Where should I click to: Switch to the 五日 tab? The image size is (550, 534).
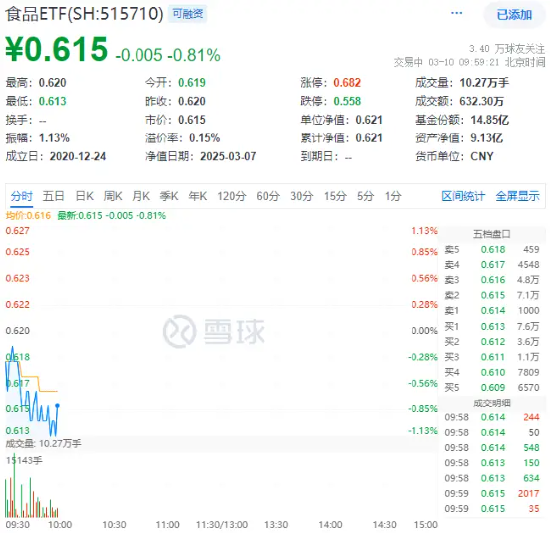[53, 196]
